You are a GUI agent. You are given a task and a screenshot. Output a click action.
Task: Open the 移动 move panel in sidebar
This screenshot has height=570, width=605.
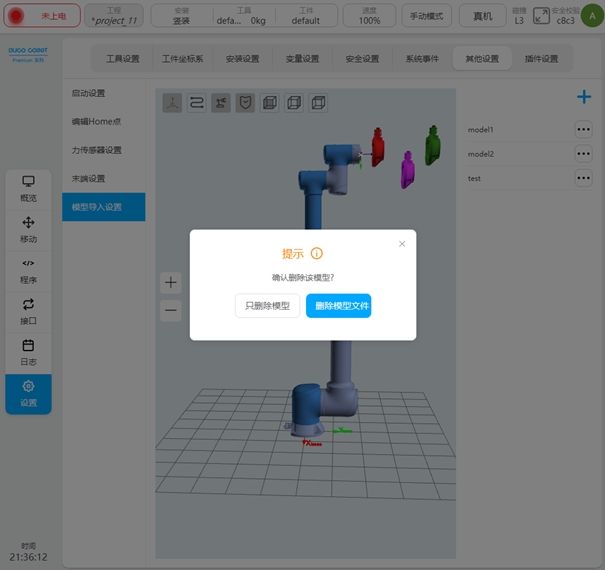pyautogui.click(x=28, y=230)
